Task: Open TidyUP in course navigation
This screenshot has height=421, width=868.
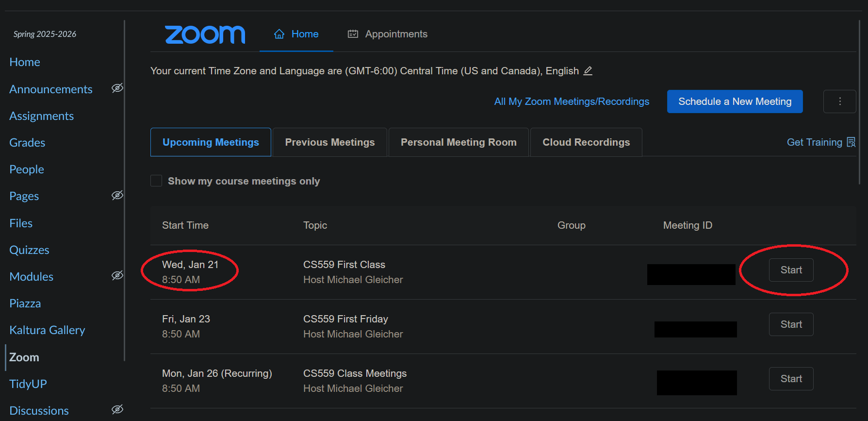Action: tap(28, 384)
